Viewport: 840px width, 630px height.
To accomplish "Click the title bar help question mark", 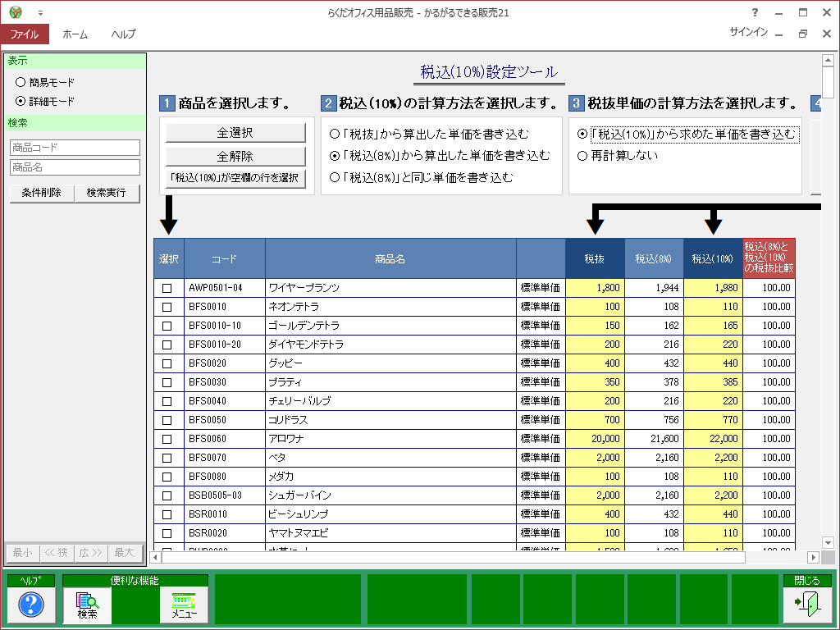I will tap(755, 12).
